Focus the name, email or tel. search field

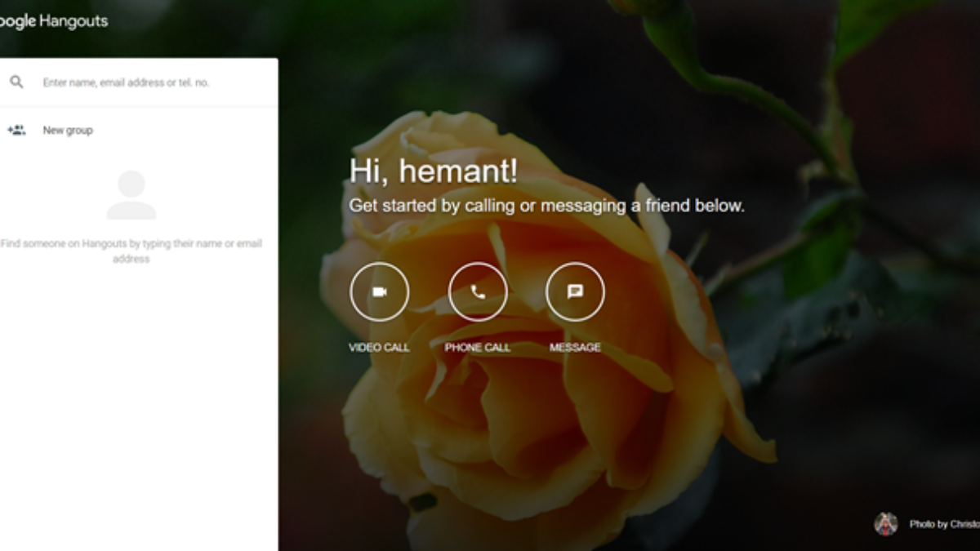[127, 82]
